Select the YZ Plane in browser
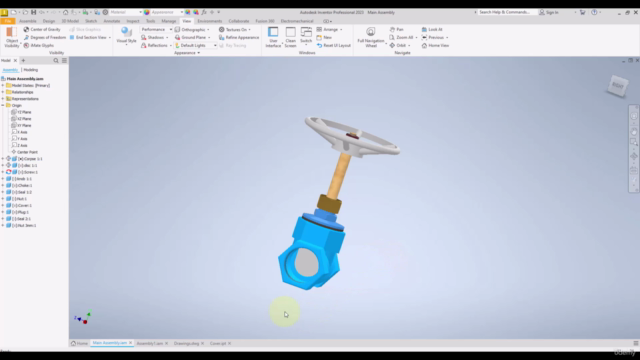Screen dimensions: 640x360 21,112
